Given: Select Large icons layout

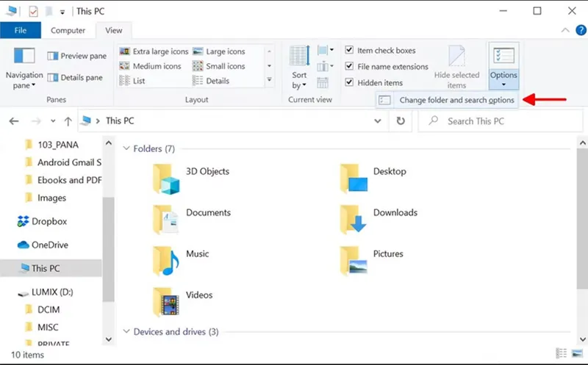Looking at the screenshot, I should click(x=218, y=51).
